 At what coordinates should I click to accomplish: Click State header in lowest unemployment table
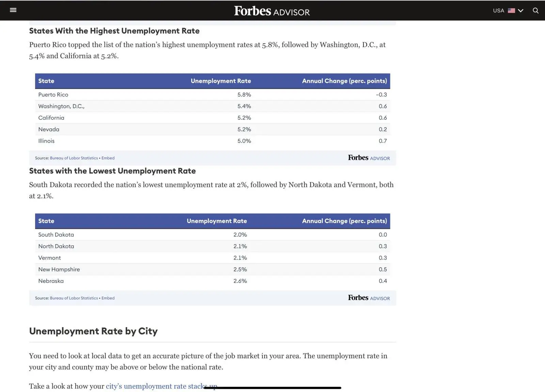46,221
